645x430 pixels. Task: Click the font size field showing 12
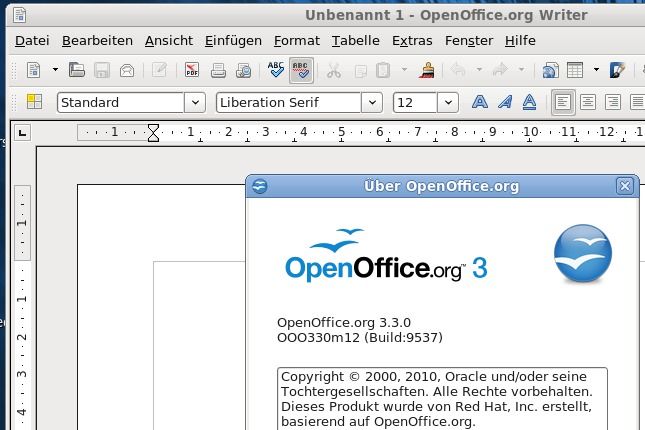[415, 102]
